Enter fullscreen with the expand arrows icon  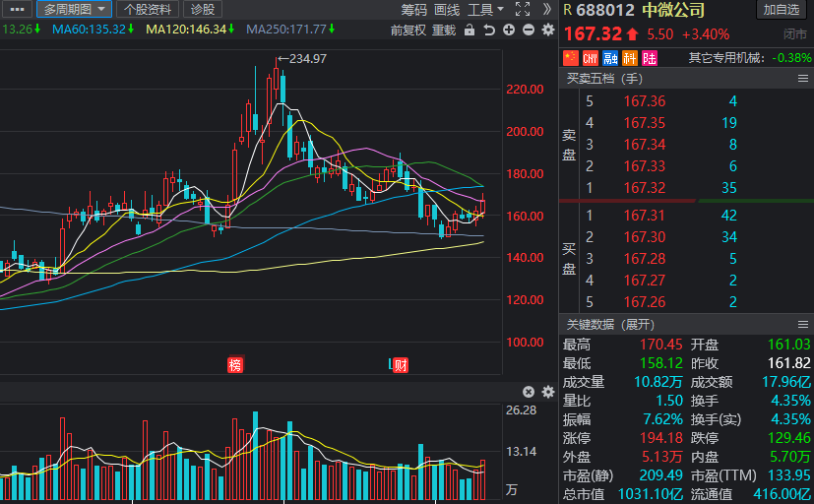523,9
